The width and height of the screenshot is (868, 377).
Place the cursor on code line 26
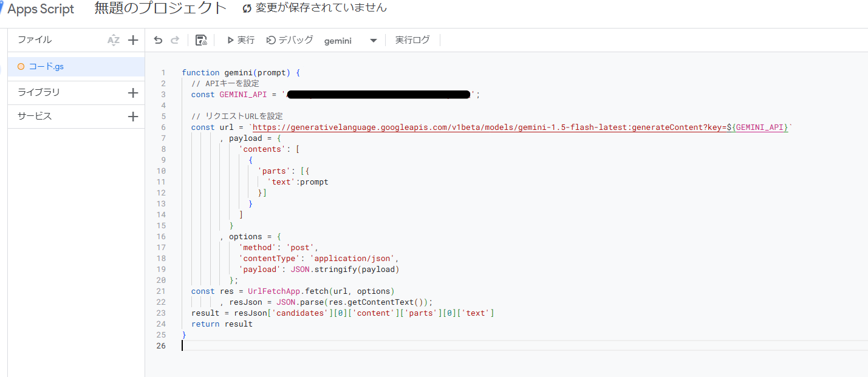tap(243, 345)
